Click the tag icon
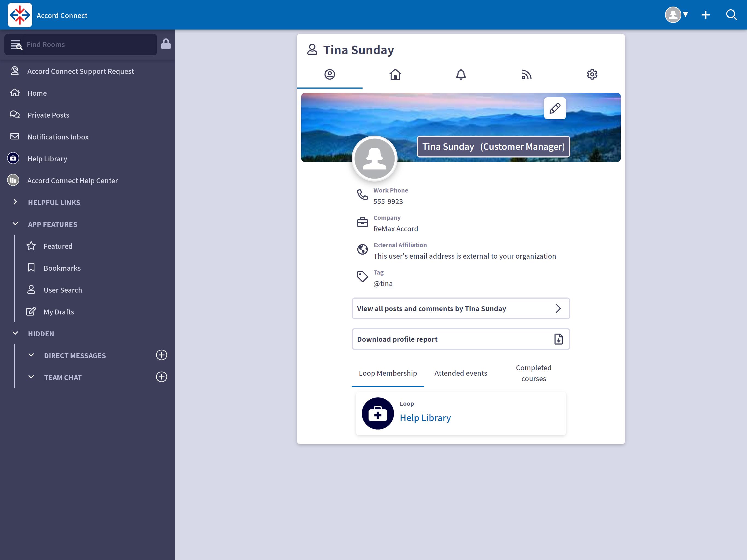 (362, 277)
